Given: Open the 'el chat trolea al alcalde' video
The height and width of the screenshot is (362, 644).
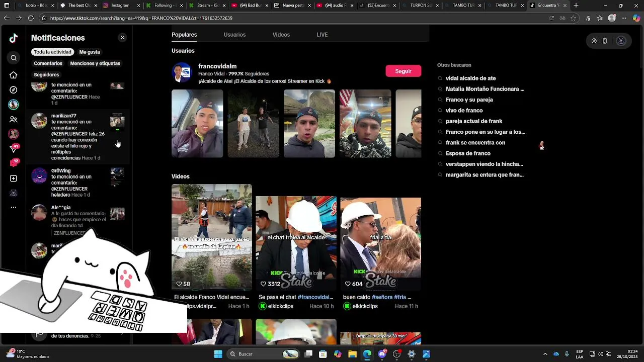Looking at the screenshot, I should click(x=296, y=244).
